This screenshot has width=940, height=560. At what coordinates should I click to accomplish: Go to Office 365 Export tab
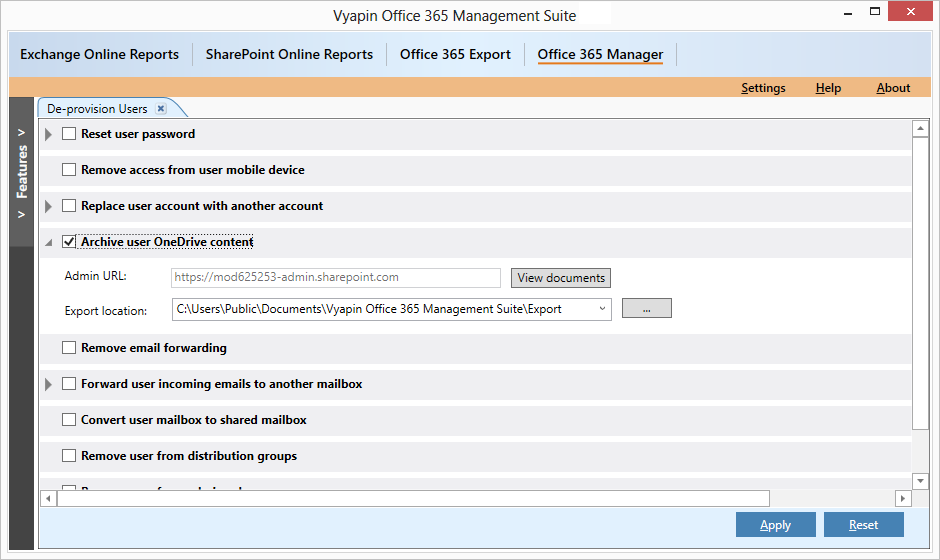(455, 55)
